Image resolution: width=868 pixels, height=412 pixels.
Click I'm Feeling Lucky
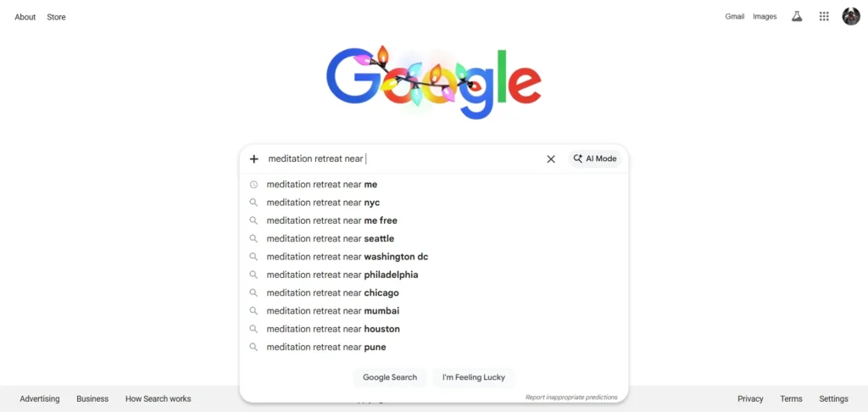coord(473,377)
